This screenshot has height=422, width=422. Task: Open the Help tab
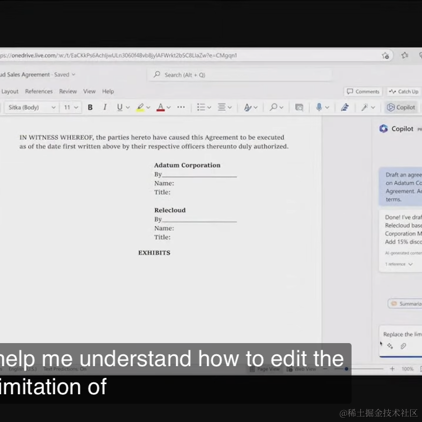click(x=108, y=91)
